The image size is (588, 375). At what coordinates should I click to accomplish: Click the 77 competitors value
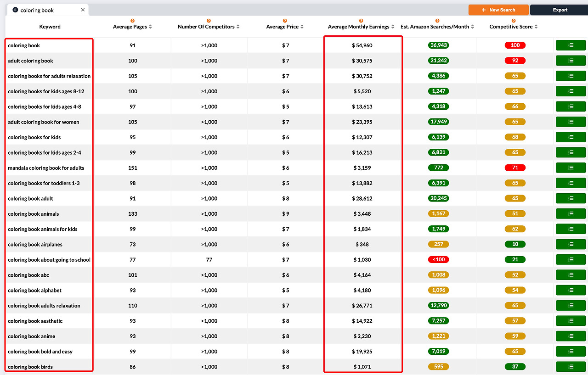pos(209,260)
